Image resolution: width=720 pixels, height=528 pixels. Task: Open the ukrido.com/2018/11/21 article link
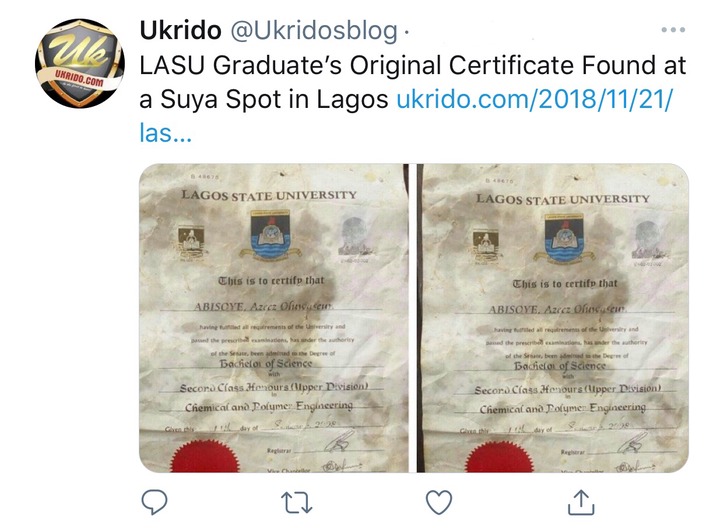[x=534, y=100]
